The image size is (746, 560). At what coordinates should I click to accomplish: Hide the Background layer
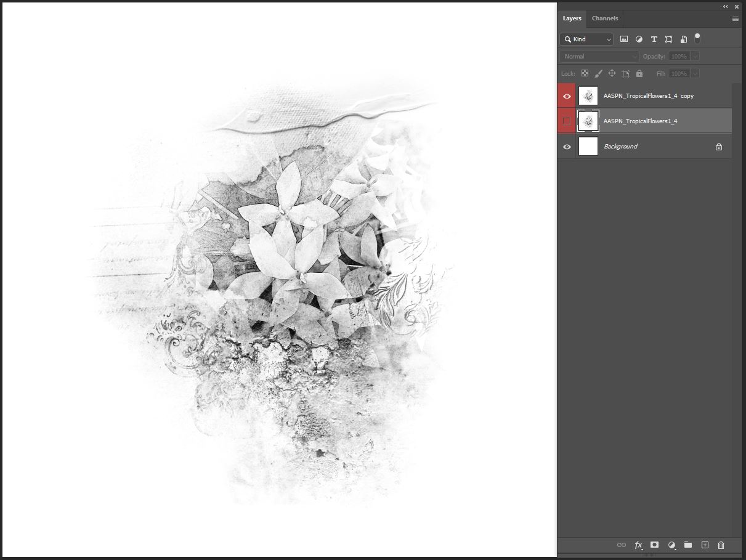(x=566, y=147)
